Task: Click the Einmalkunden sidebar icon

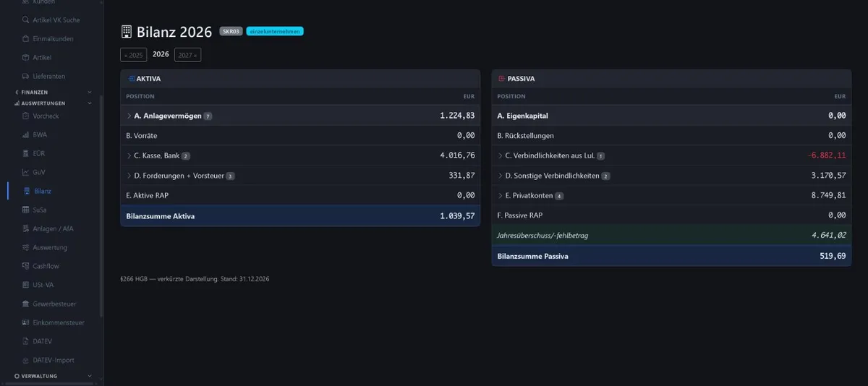Action: pos(26,39)
